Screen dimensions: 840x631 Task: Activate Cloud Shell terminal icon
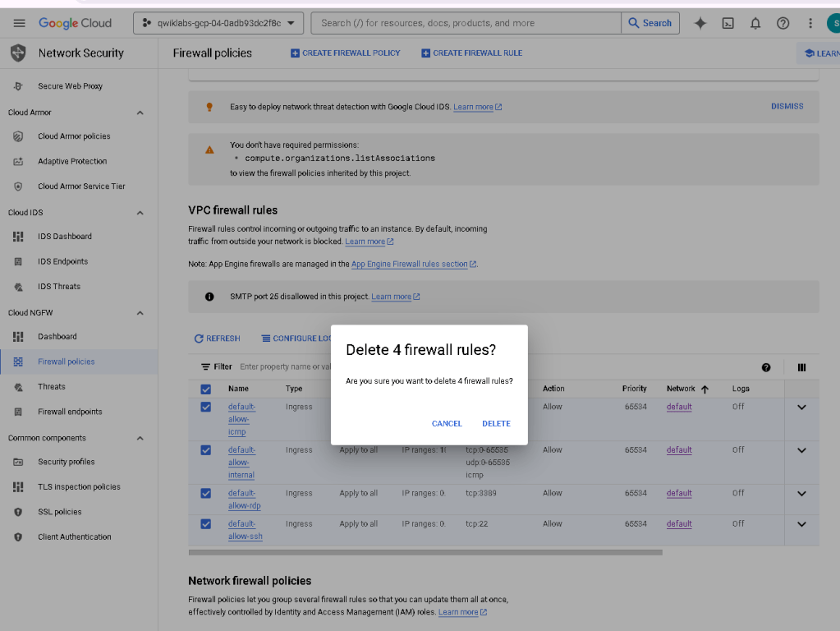coord(728,23)
